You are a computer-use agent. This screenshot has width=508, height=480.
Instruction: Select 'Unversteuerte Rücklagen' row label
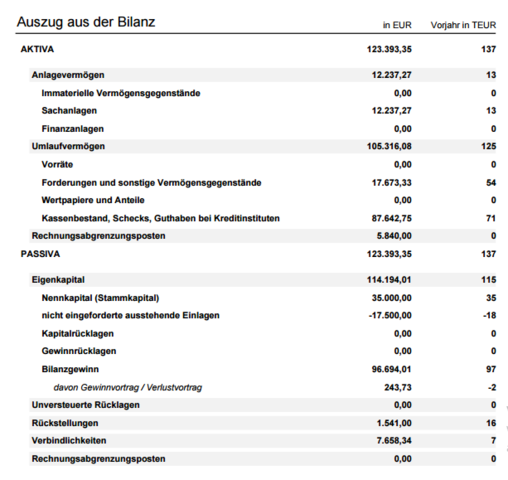click(x=86, y=405)
